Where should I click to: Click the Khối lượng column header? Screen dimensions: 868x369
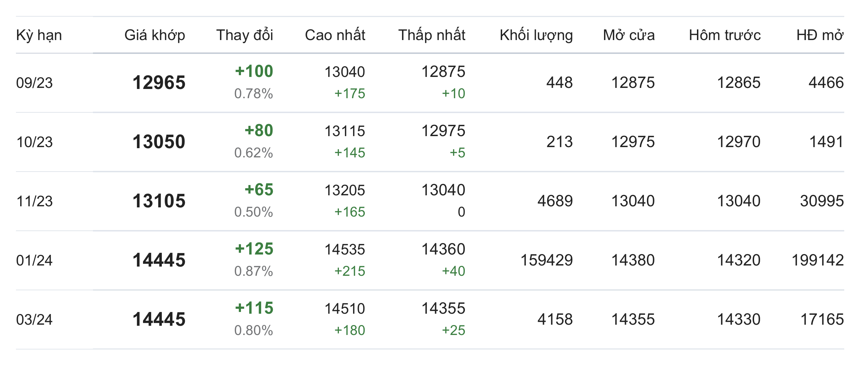click(536, 35)
